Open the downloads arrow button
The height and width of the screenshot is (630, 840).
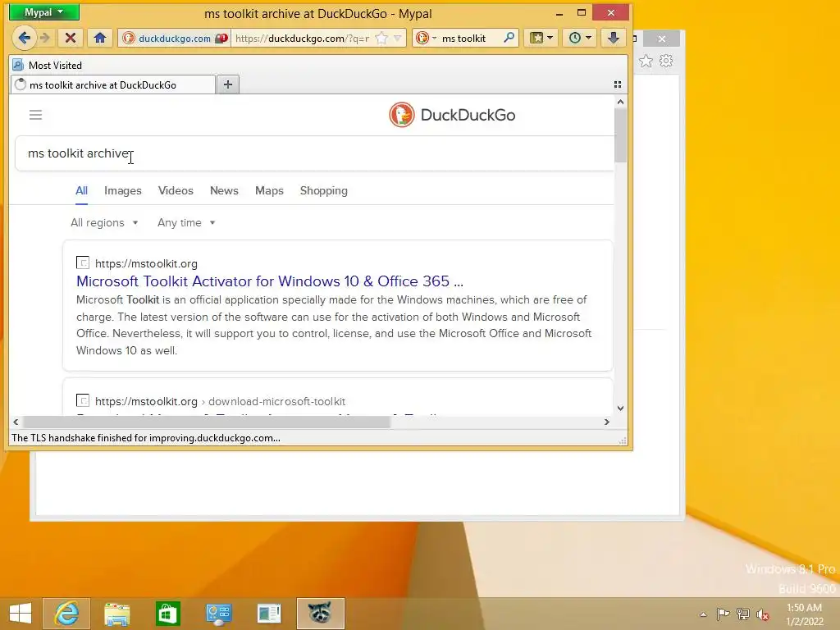(x=614, y=38)
